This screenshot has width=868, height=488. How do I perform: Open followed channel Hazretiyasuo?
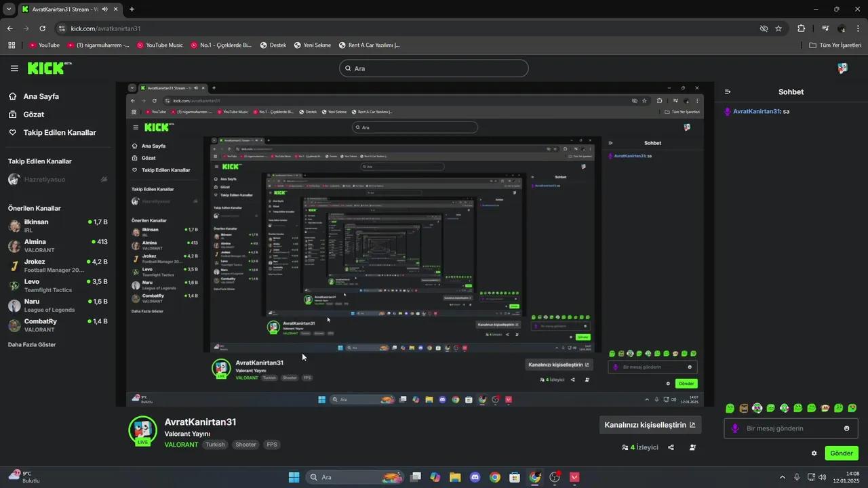(x=58, y=180)
